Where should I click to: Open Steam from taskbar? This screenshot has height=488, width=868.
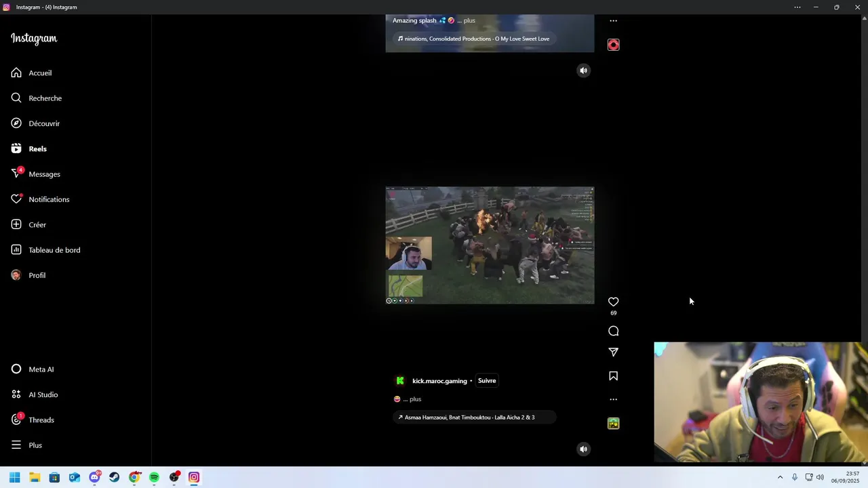click(x=115, y=477)
